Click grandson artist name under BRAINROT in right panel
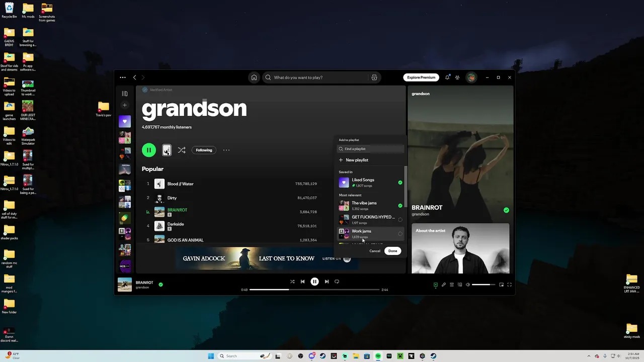The height and width of the screenshot is (362, 644). point(420,214)
